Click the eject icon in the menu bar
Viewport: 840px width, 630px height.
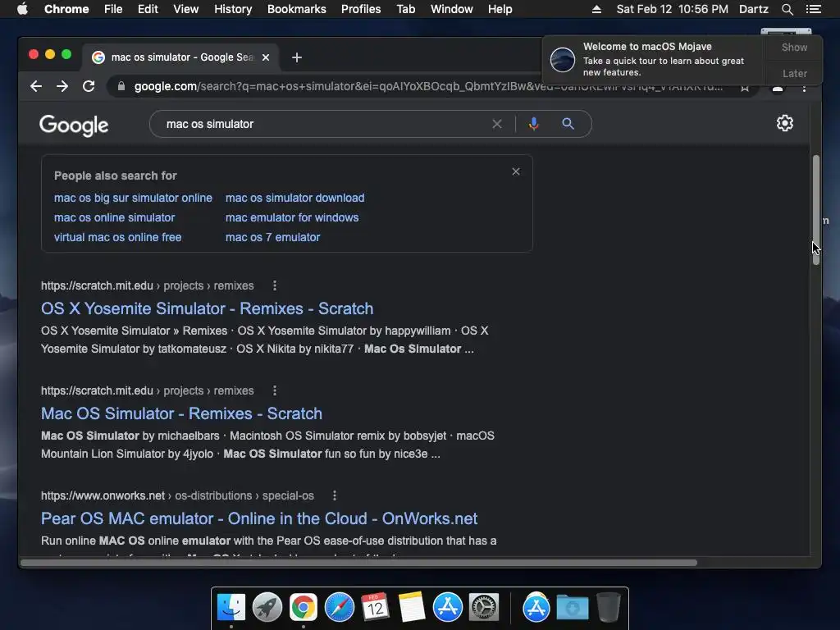[596, 9]
